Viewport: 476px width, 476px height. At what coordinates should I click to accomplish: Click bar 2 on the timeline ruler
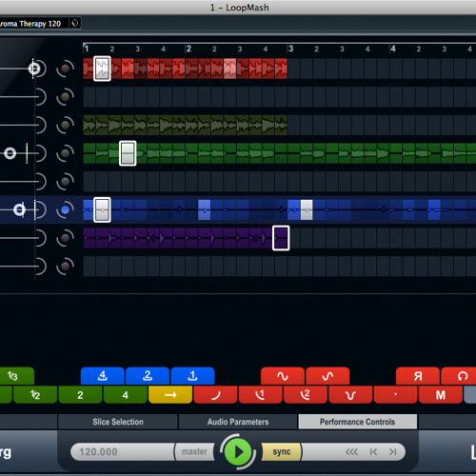pos(188,49)
